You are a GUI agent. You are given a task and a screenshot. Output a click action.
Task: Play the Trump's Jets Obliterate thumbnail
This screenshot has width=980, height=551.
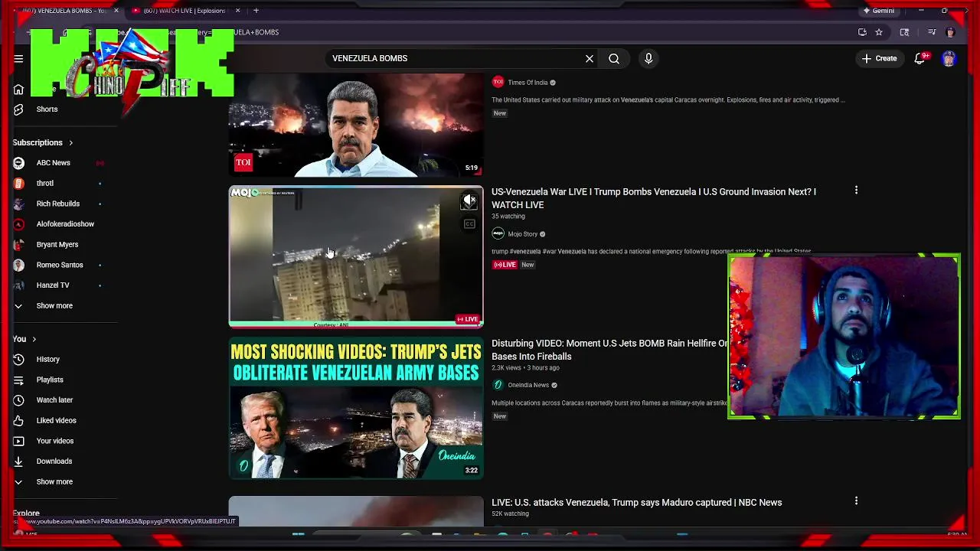[x=356, y=408]
